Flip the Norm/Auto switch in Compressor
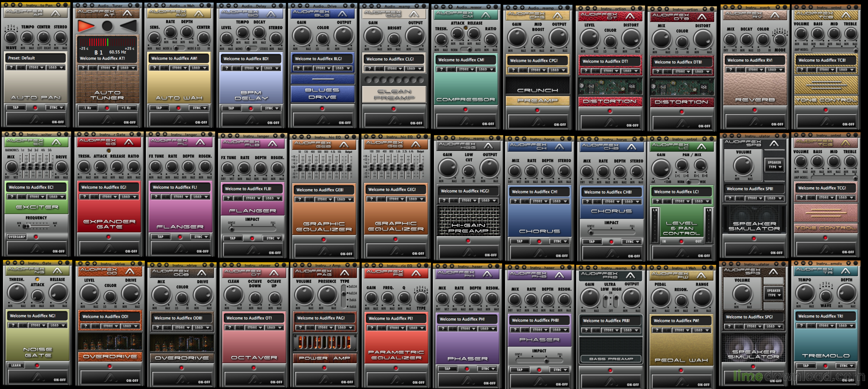The height and width of the screenshot is (389, 868). tap(466, 50)
